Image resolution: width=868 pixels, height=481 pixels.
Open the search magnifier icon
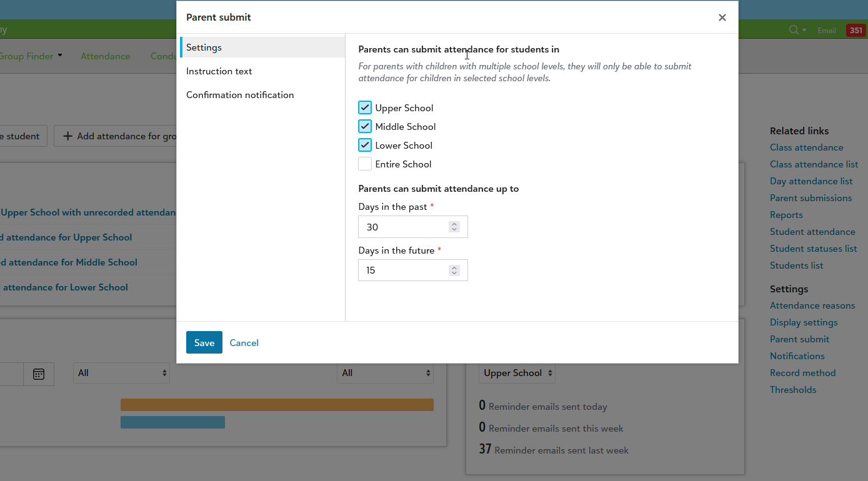point(792,30)
